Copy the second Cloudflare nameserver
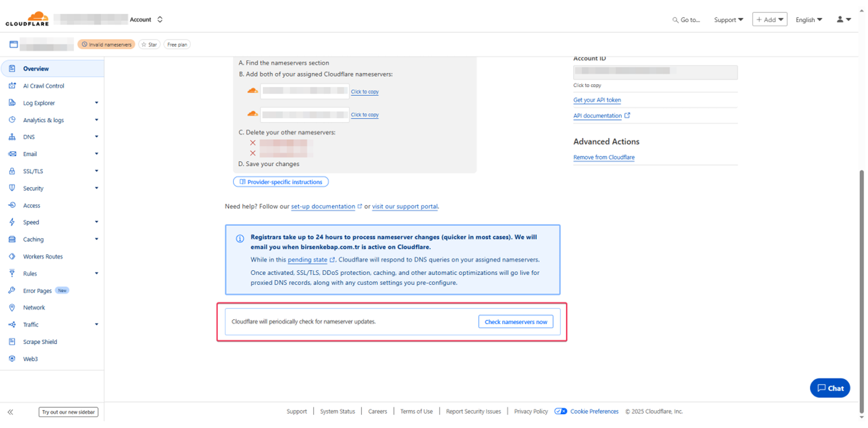Viewport: 868px width, 428px height. (x=364, y=115)
